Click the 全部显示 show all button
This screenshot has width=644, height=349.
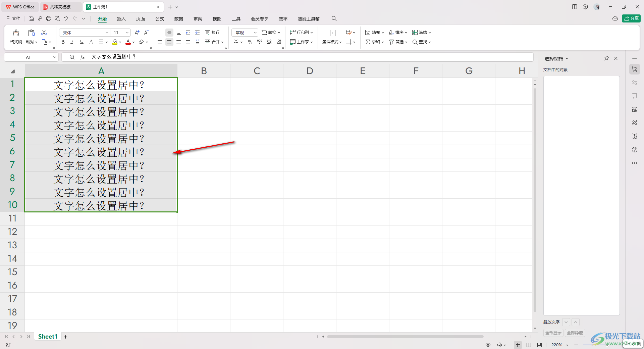[553, 333]
